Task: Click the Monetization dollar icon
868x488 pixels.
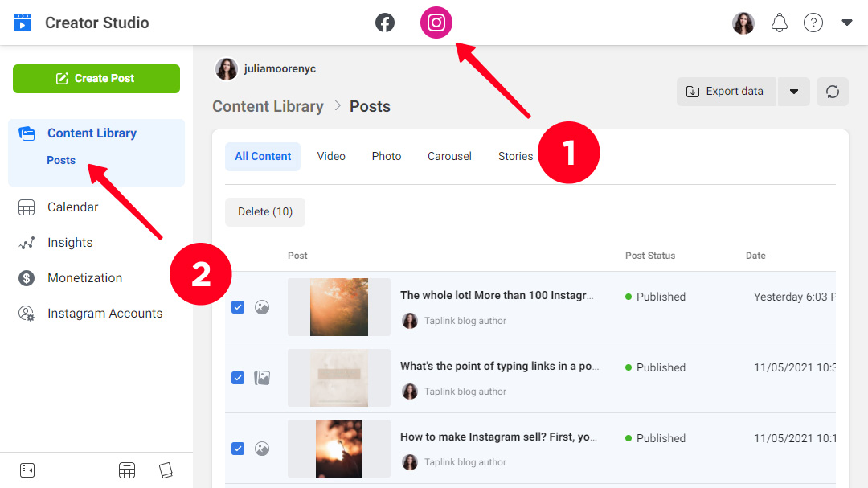Action: (x=27, y=278)
